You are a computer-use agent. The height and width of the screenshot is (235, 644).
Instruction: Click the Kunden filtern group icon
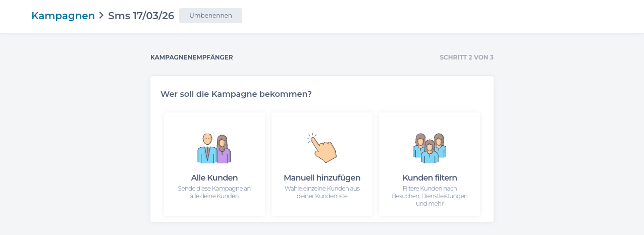pos(430,148)
